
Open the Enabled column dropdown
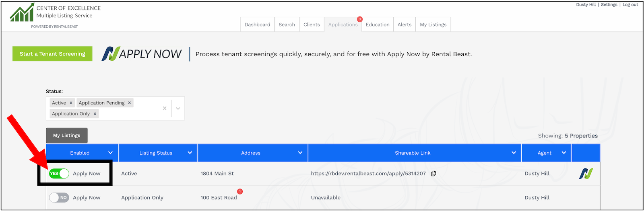tap(110, 153)
